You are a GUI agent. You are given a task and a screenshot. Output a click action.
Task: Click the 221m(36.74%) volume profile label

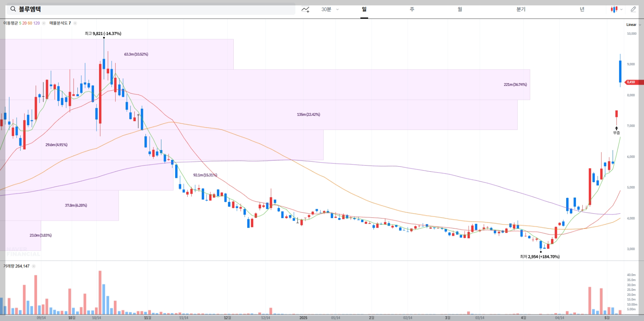tap(515, 85)
